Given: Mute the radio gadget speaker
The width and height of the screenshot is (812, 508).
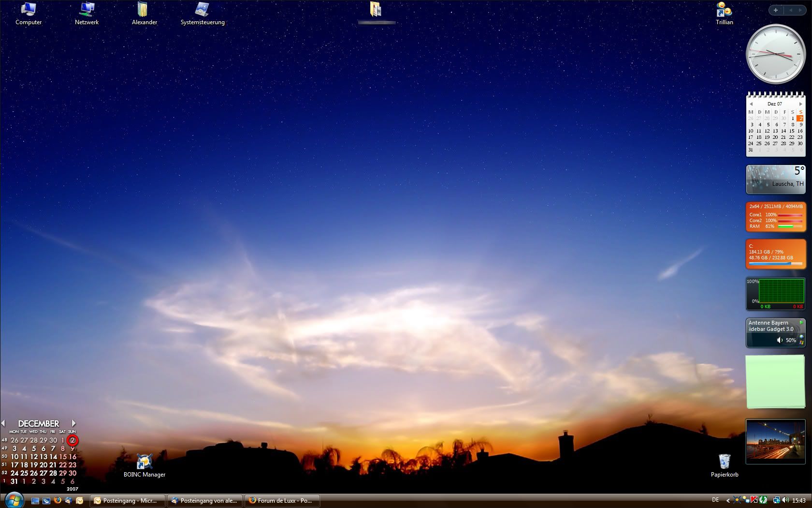Looking at the screenshot, I should 780,340.
